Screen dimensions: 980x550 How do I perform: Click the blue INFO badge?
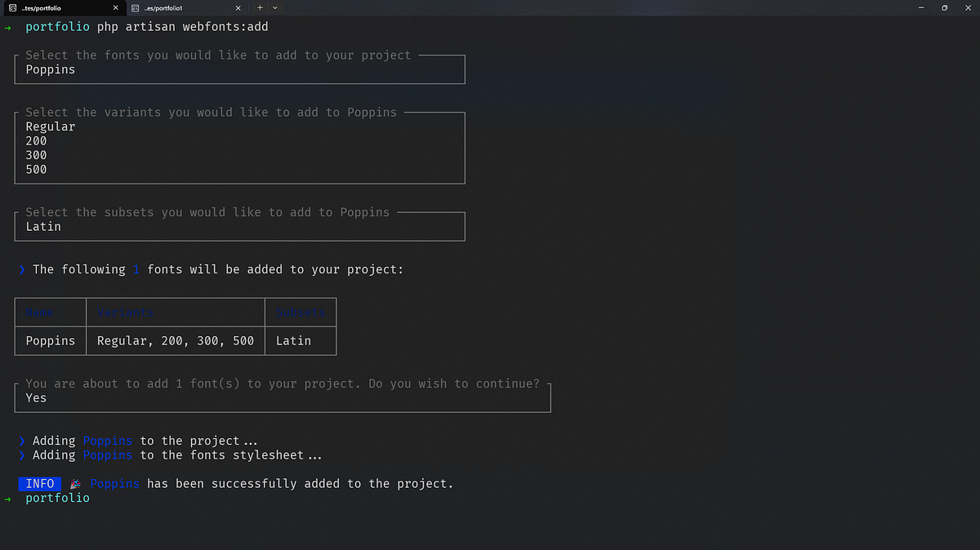pyautogui.click(x=39, y=483)
